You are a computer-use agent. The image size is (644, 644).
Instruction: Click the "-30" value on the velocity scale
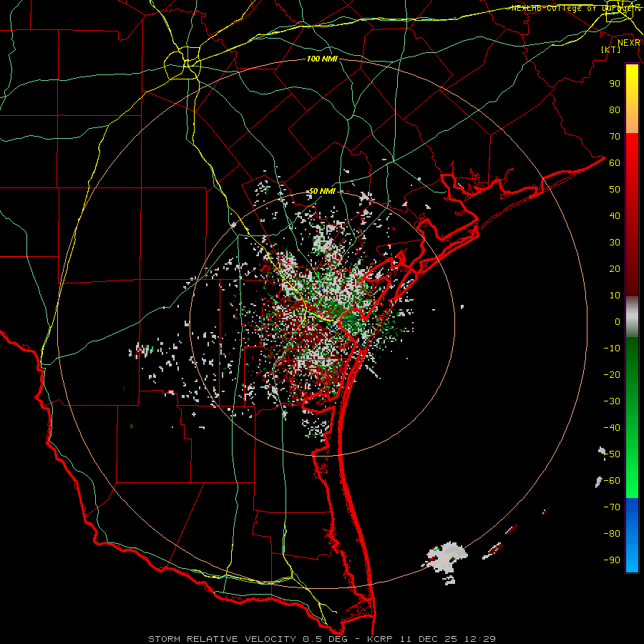(612, 401)
